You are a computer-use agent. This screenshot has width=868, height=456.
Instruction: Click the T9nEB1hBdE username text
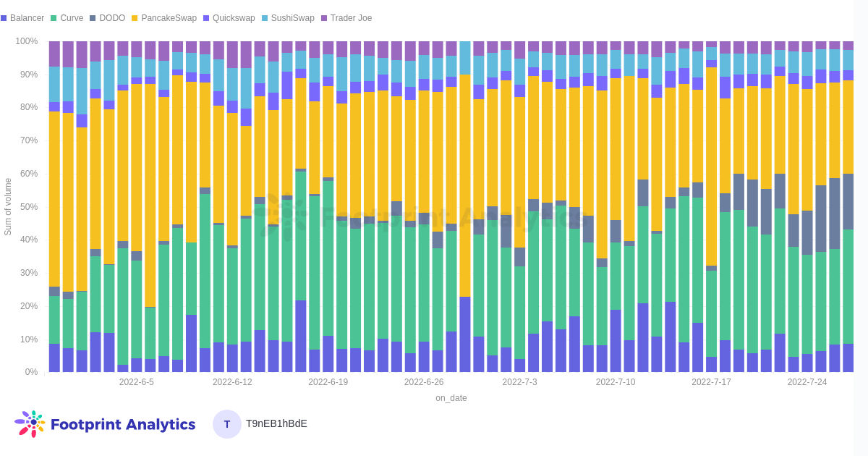276,424
